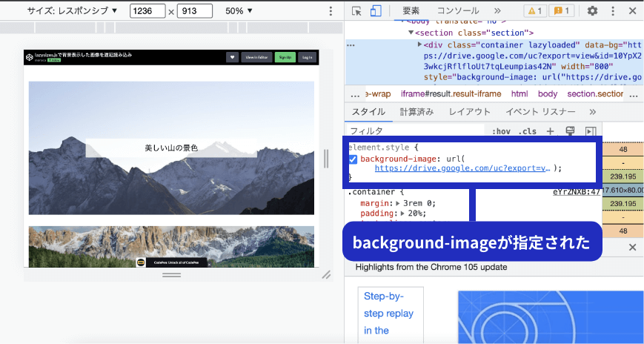Click the right edge viewport resize handle
This screenshot has width=644, height=344.
click(326, 159)
